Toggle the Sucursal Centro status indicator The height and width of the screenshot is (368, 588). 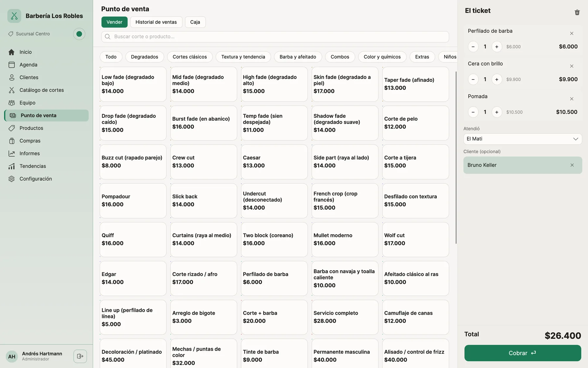(x=79, y=34)
